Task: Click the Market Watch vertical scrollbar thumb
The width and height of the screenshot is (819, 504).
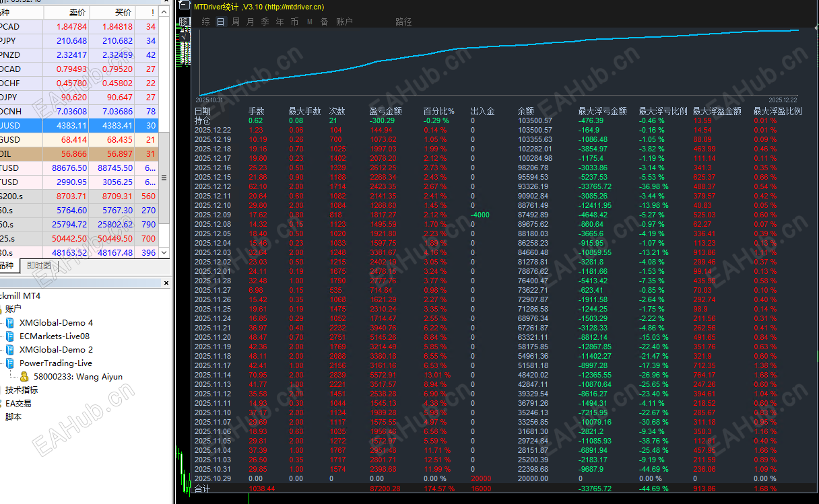Action: pos(164,178)
